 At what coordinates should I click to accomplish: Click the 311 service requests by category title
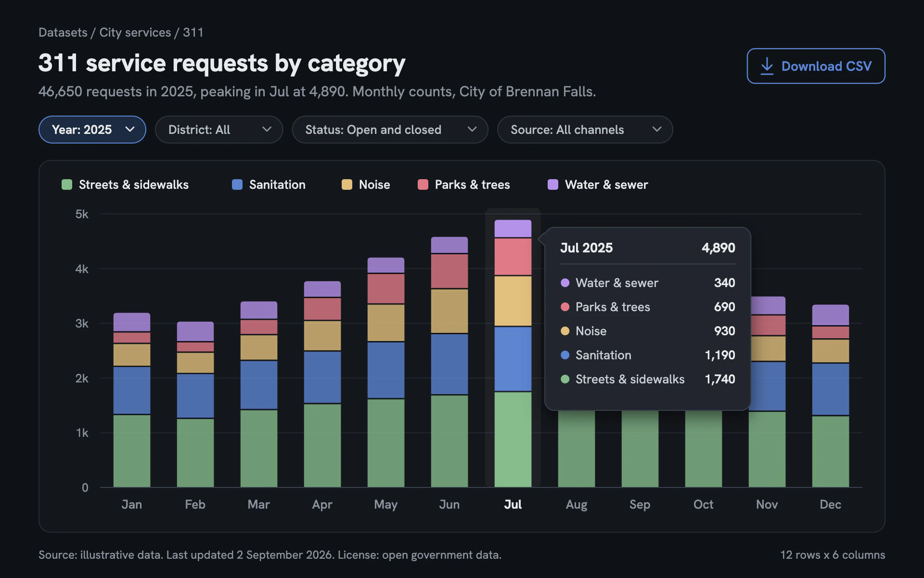tap(222, 63)
